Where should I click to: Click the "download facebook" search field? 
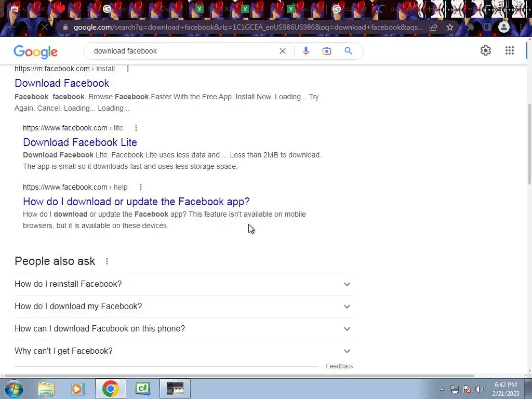click(x=183, y=51)
